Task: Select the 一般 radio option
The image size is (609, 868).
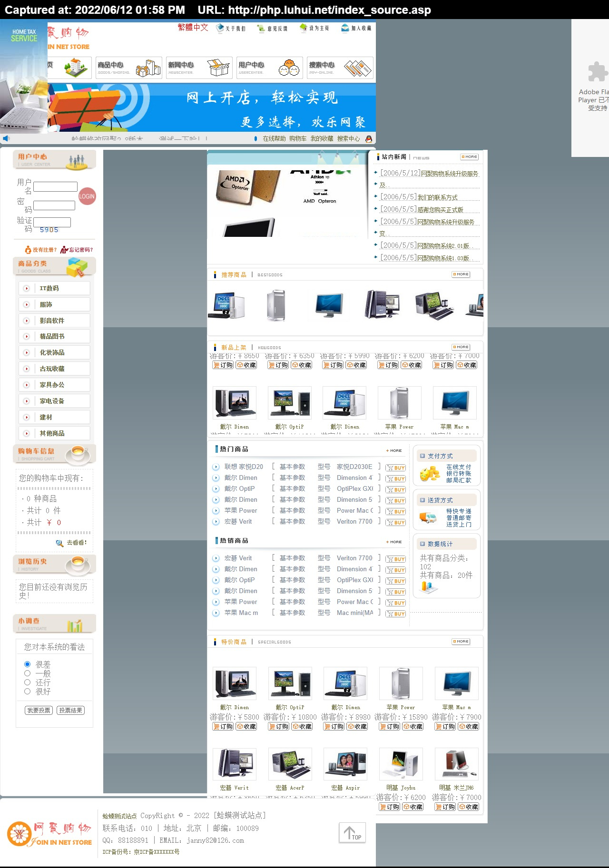Action: [x=27, y=673]
